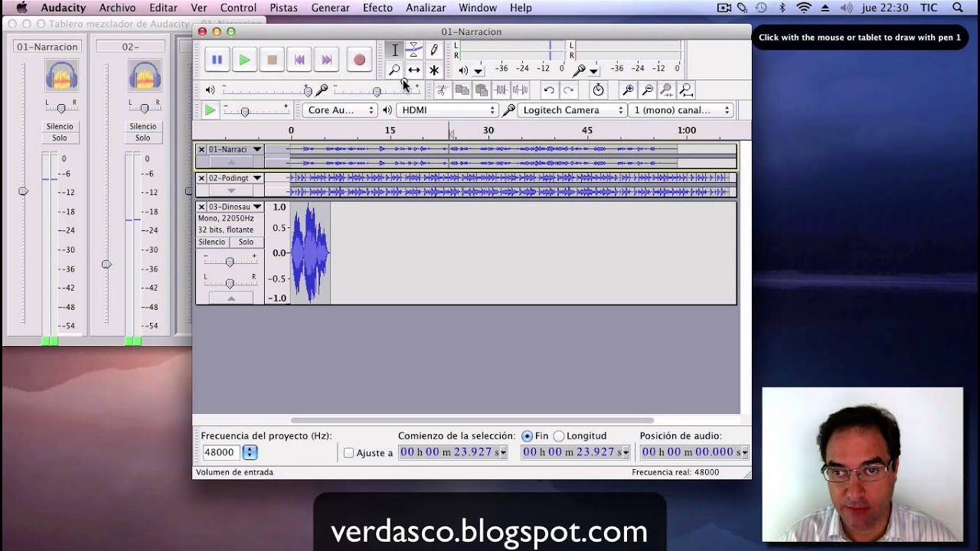Image resolution: width=980 pixels, height=551 pixels.
Task: Toggle the Ajuste a snap checkbox
Action: pyautogui.click(x=348, y=453)
